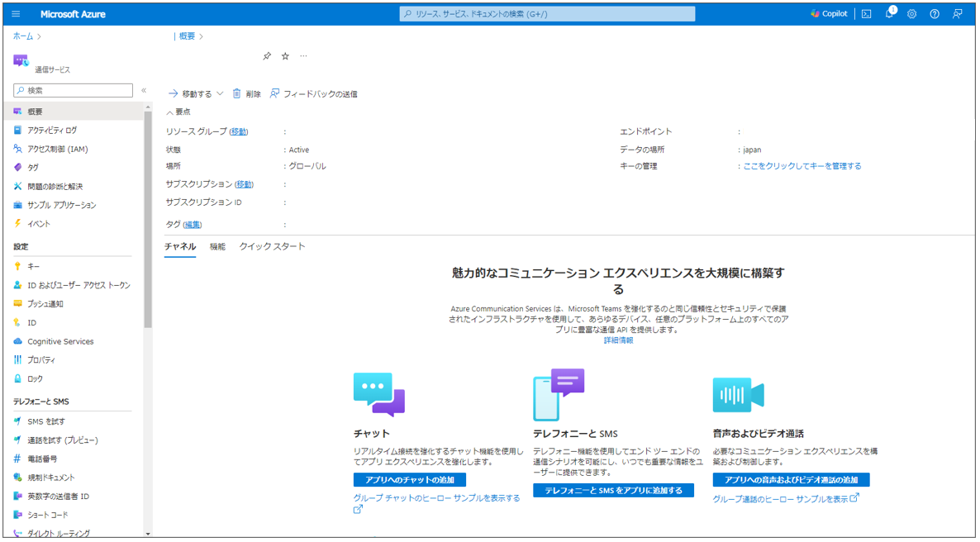
Task: Click the プロパティ bars icon
Action: click(x=18, y=360)
